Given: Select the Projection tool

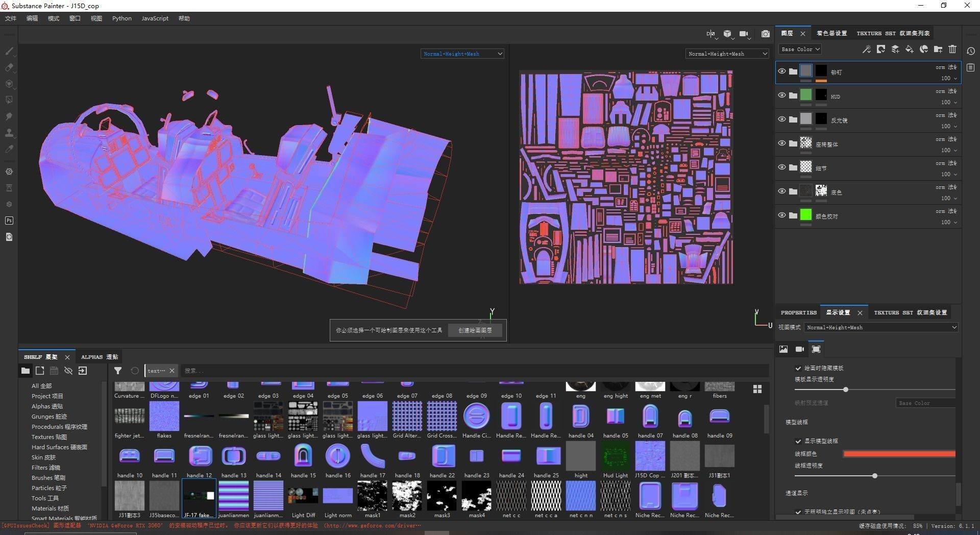Looking at the screenshot, I should [9, 84].
